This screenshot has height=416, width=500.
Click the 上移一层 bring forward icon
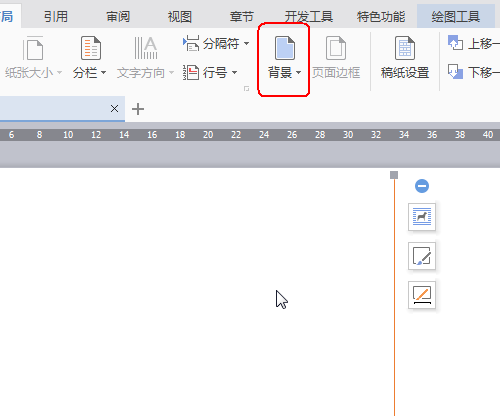click(455, 43)
